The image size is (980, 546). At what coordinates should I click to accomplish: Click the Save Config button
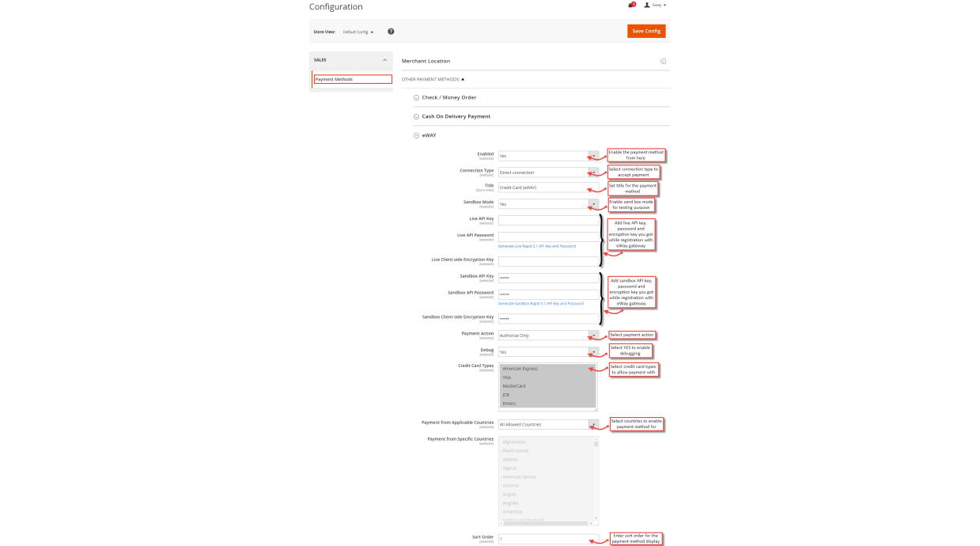point(646,31)
